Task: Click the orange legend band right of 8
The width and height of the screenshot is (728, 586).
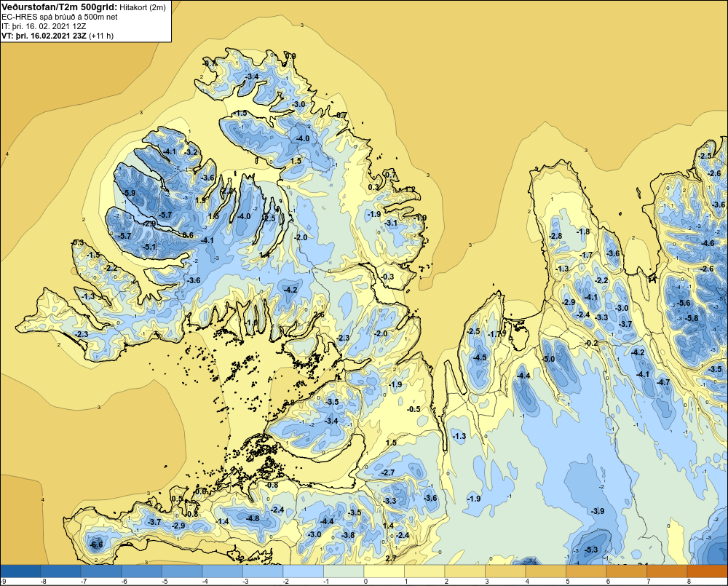Action: 708,571
